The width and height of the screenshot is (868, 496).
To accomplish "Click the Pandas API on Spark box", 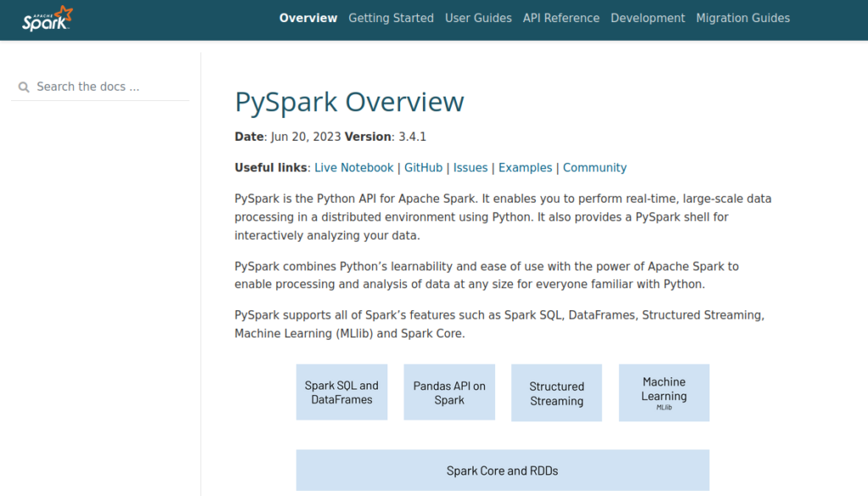I will coord(449,392).
